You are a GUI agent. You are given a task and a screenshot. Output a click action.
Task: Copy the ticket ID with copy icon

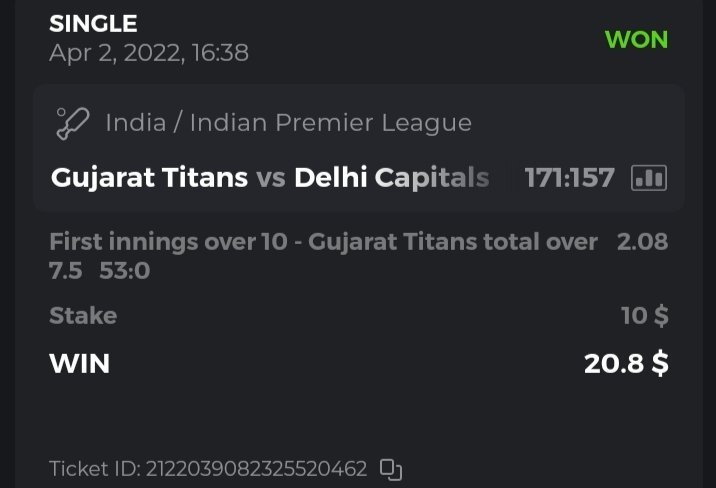[x=391, y=468]
